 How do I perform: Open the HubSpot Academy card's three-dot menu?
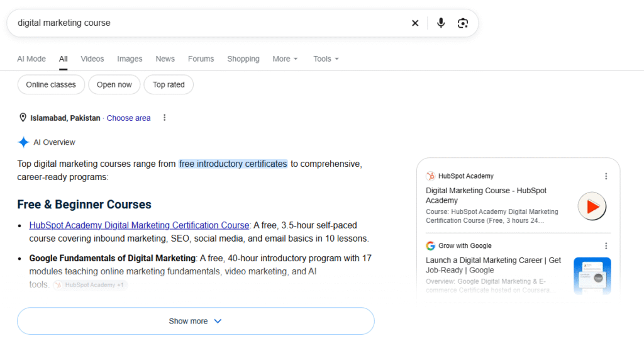(x=606, y=176)
